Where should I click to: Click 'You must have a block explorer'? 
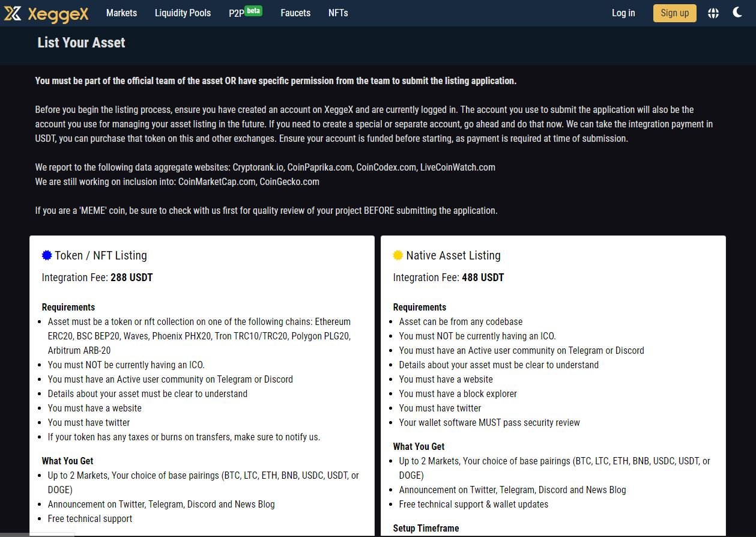click(x=458, y=393)
